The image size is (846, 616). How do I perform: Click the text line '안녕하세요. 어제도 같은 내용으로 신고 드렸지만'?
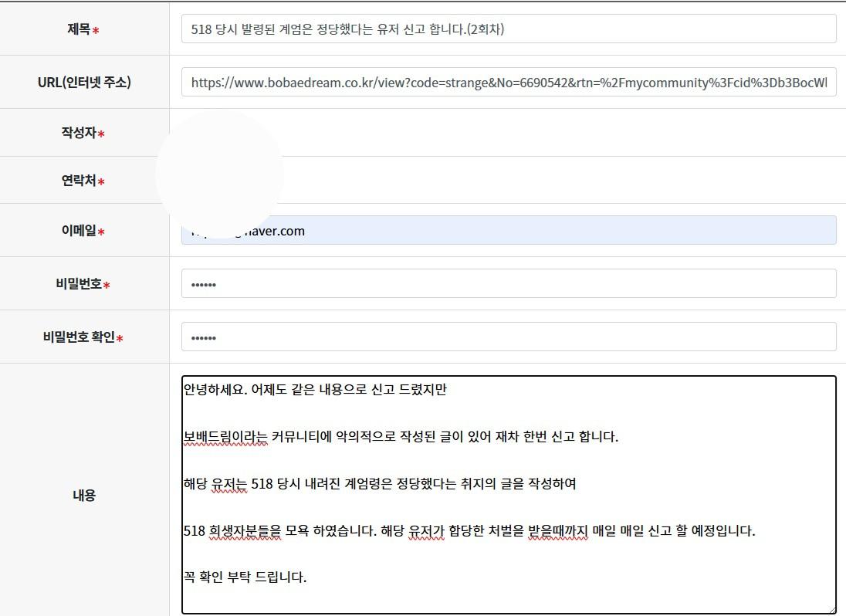(315, 390)
